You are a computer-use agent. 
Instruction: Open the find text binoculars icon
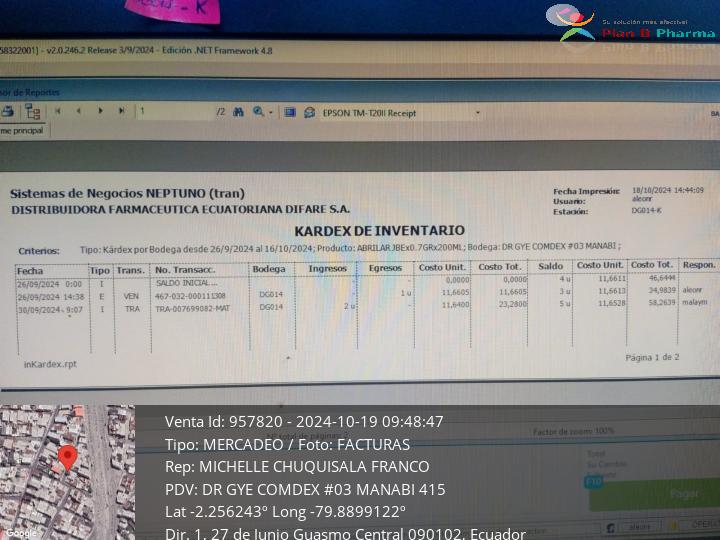click(x=238, y=112)
